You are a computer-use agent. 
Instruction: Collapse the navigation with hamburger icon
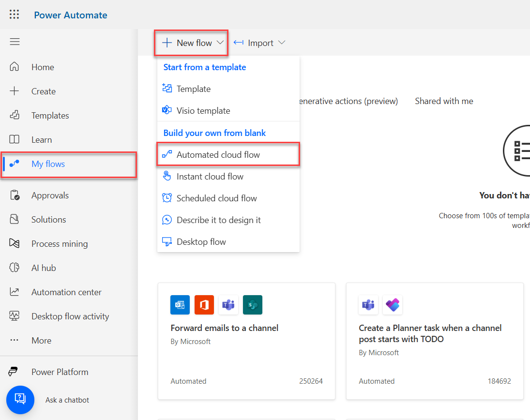coord(15,42)
